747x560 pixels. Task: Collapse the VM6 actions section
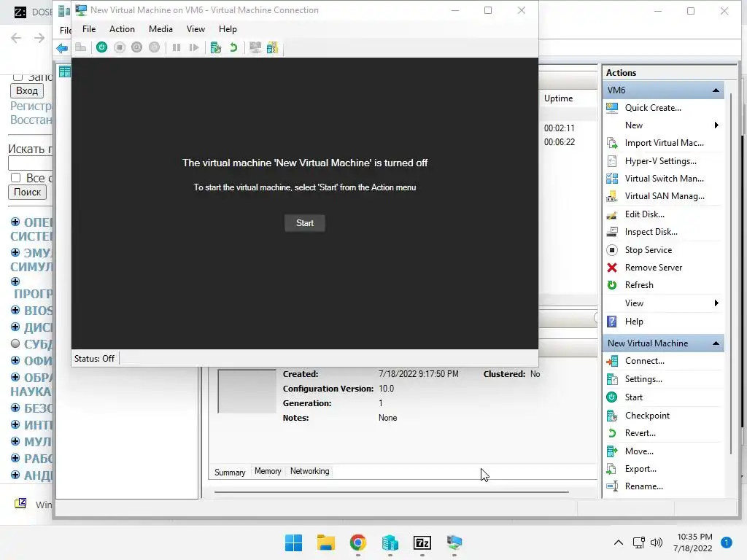point(716,90)
